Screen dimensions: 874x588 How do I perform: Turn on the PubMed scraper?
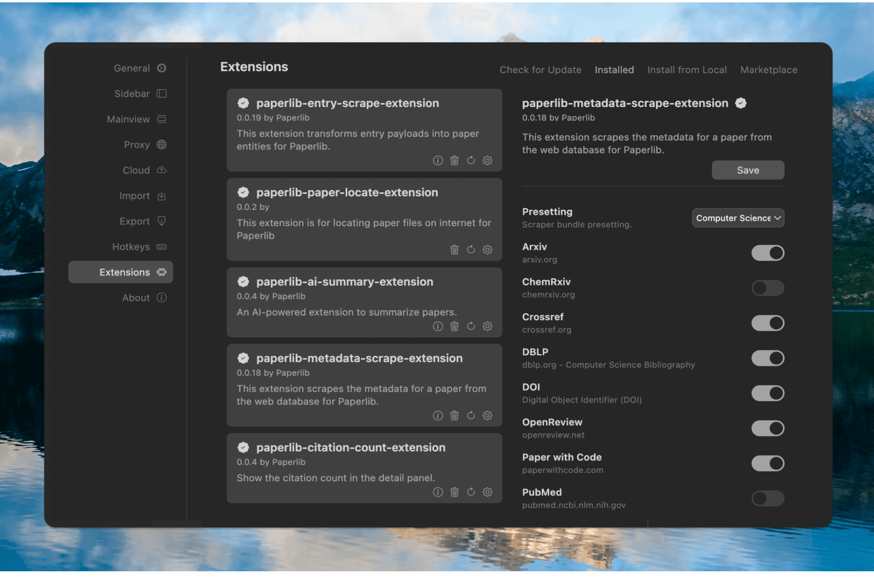767,498
